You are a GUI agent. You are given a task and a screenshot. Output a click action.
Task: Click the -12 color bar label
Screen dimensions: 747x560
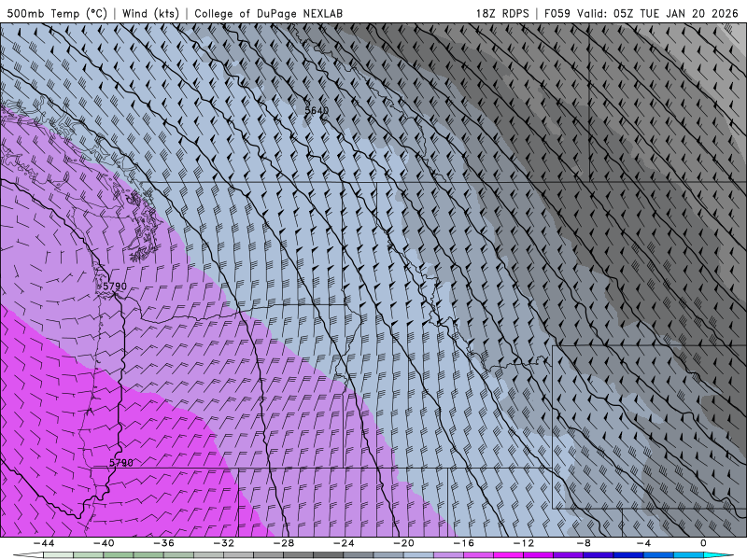tap(524, 543)
